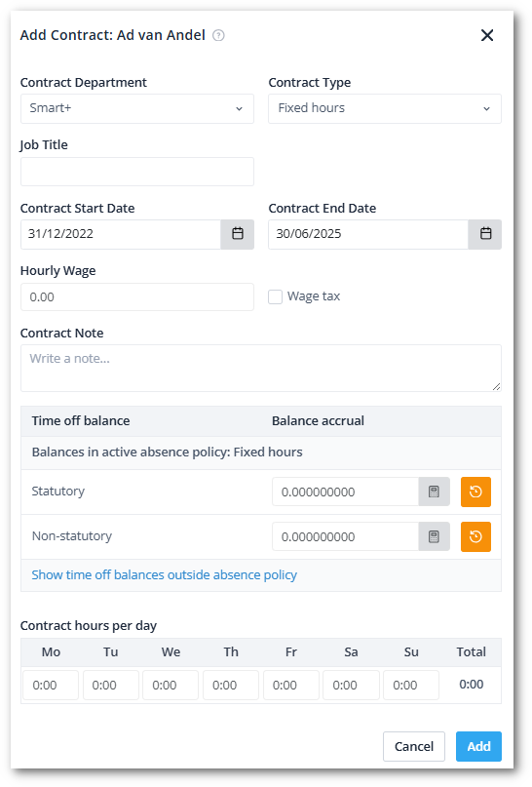
Task: Reset Non-statutory accrual with orange button
Action: tap(475, 537)
